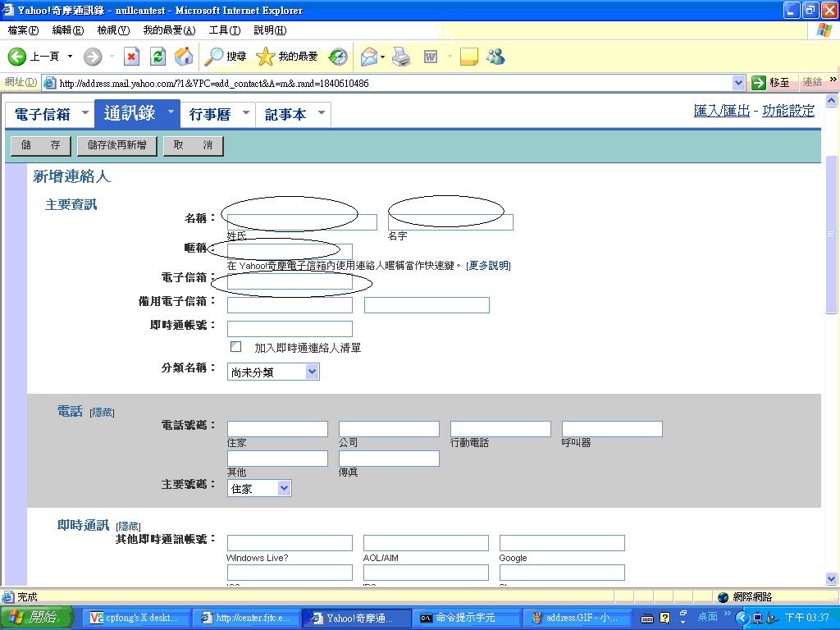
Task: Click the 電子信箱 input field
Action: pos(290,282)
